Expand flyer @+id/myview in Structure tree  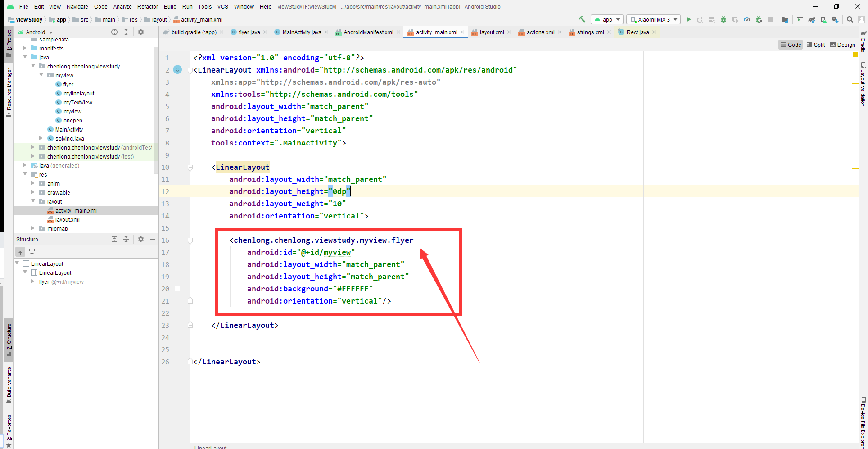[33, 281]
